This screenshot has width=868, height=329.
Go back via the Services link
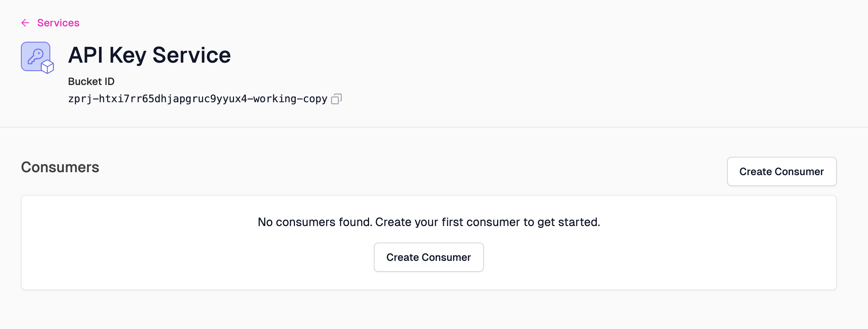[x=58, y=23]
